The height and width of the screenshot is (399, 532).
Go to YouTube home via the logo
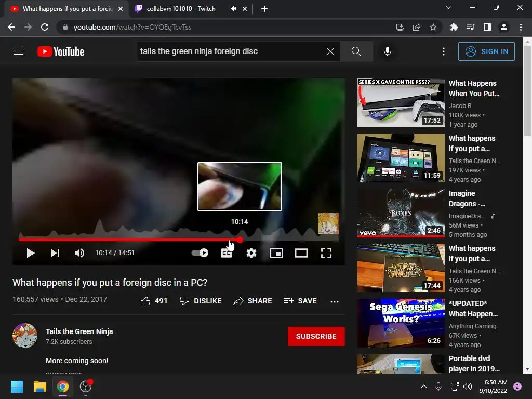click(x=61, y=51)
